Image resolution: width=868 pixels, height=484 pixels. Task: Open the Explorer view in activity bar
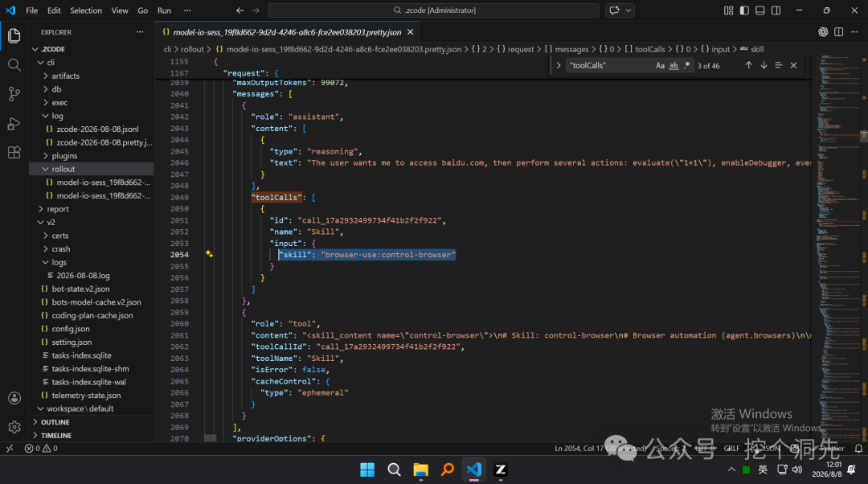point(14,36)
